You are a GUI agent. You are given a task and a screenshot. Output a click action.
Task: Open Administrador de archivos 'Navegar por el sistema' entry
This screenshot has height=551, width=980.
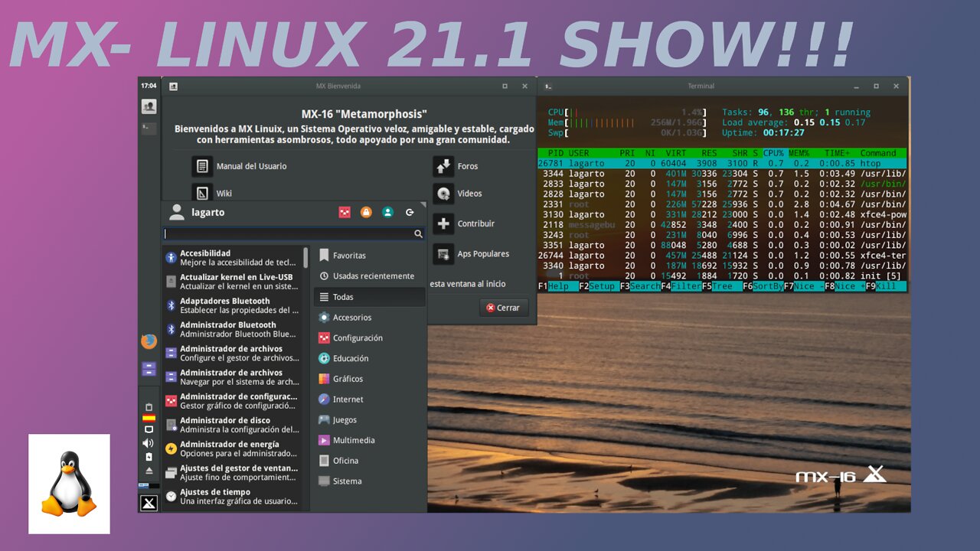pos(233,377)
